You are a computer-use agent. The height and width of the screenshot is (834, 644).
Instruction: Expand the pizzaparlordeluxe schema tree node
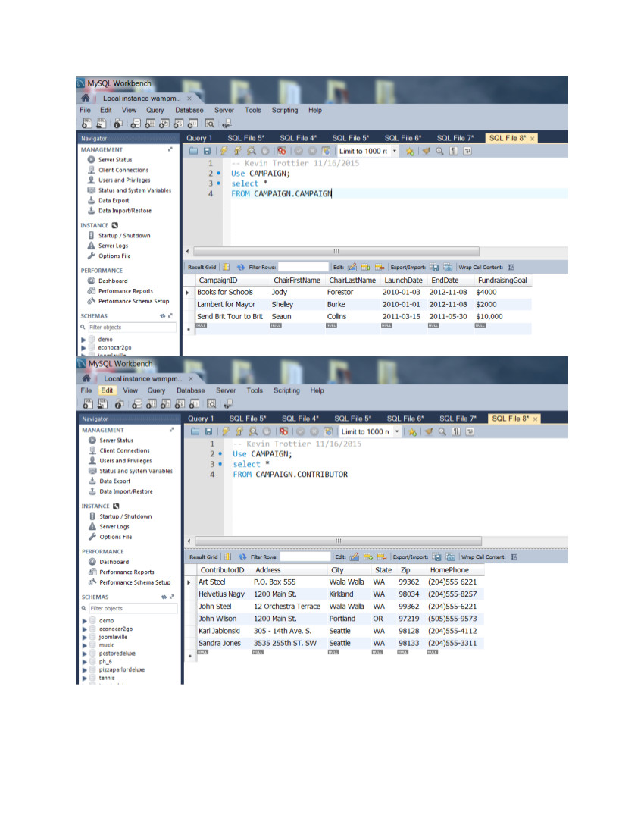point(85,670)
